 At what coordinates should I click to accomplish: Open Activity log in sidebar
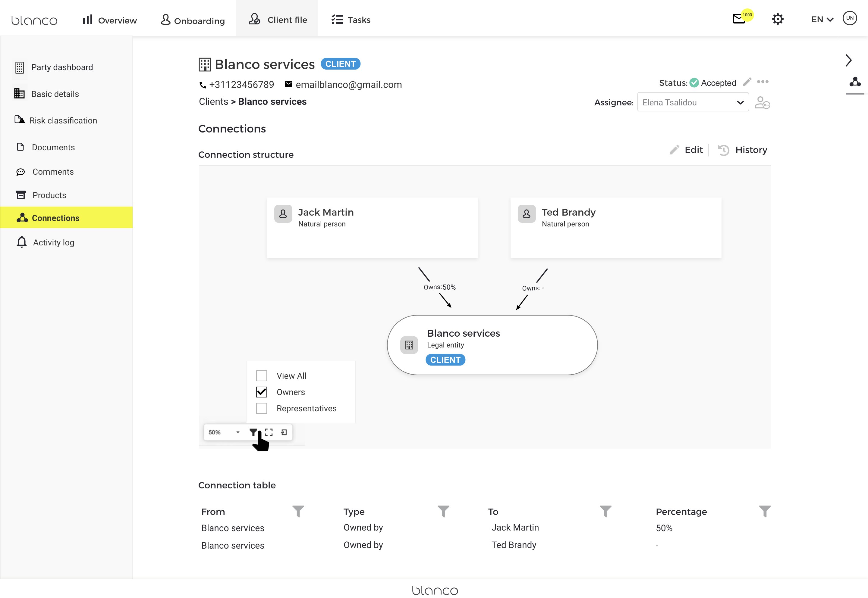click(x=53, y=242)
